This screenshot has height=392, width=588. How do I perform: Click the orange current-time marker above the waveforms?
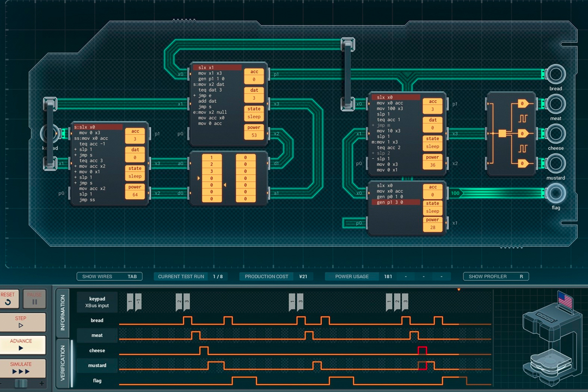pos(458,290)
